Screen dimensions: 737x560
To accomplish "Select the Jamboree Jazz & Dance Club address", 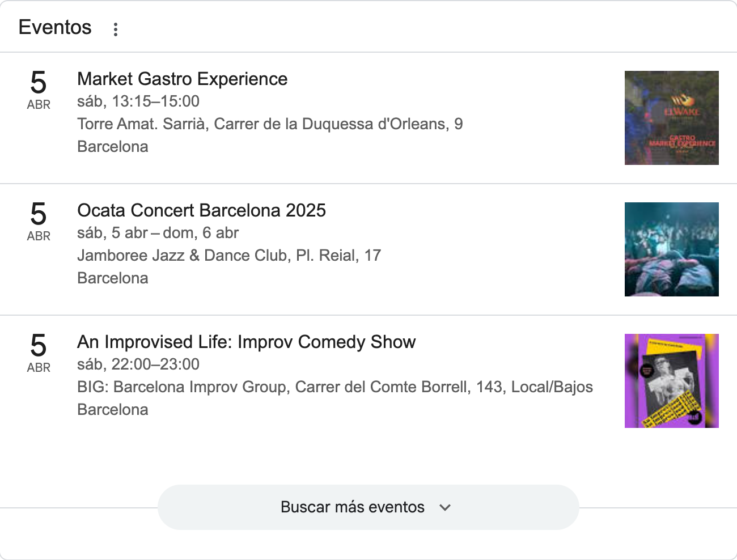I will point(229,256).
